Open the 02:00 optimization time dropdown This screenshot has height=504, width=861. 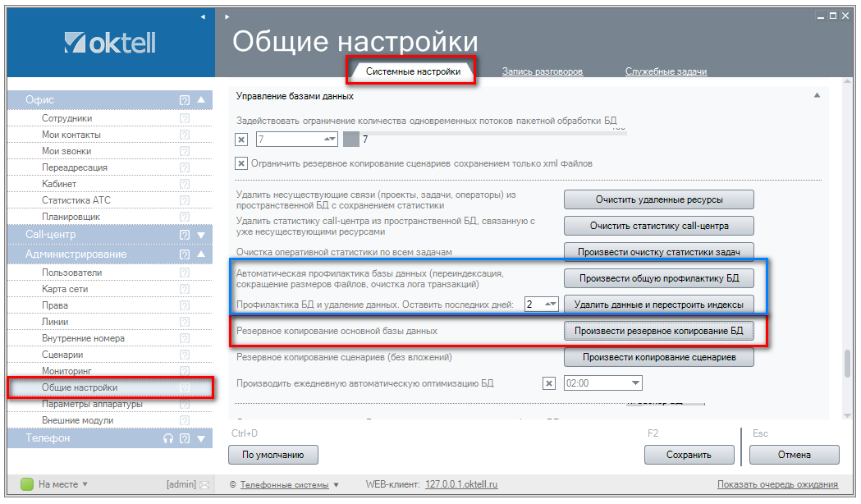pyautogui.click(x=635, y=383)
